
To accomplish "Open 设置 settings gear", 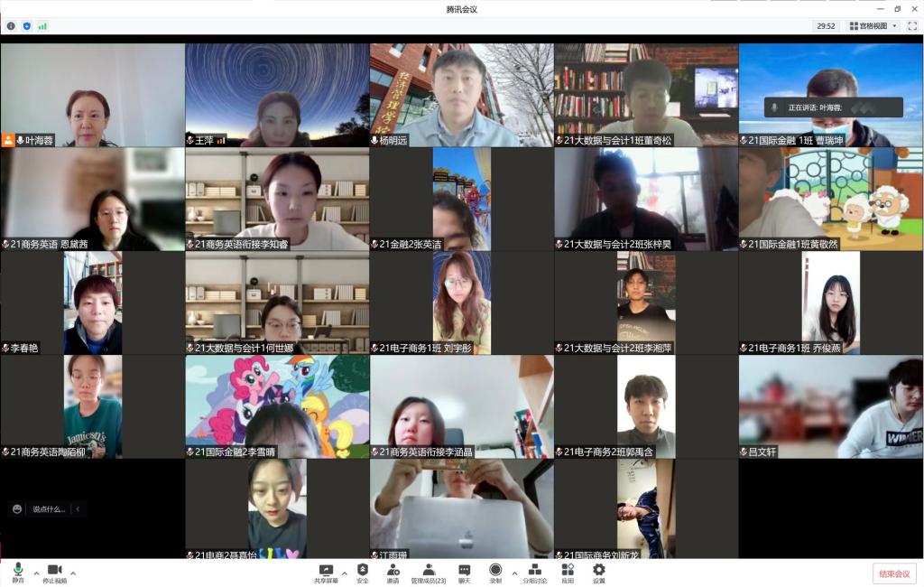I will point(598,573).
